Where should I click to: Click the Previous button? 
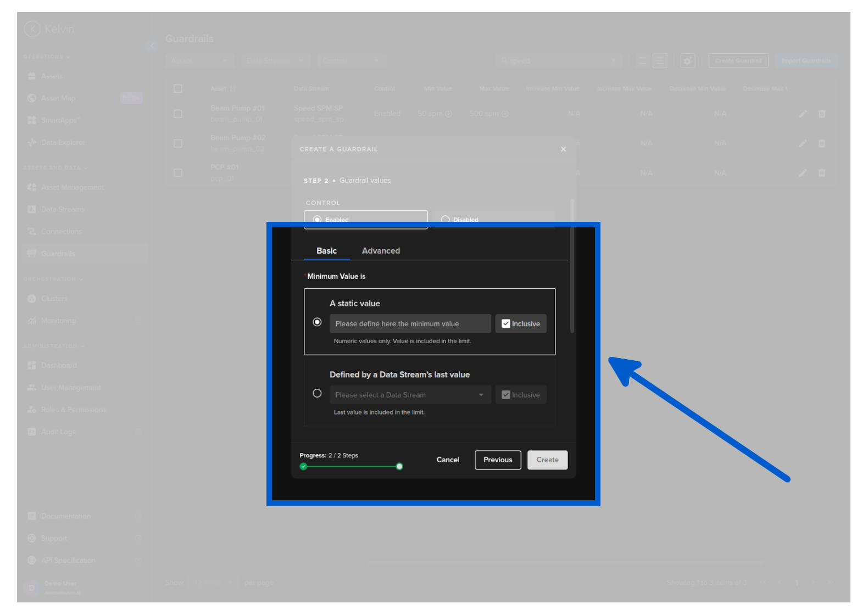coord(498,460)
